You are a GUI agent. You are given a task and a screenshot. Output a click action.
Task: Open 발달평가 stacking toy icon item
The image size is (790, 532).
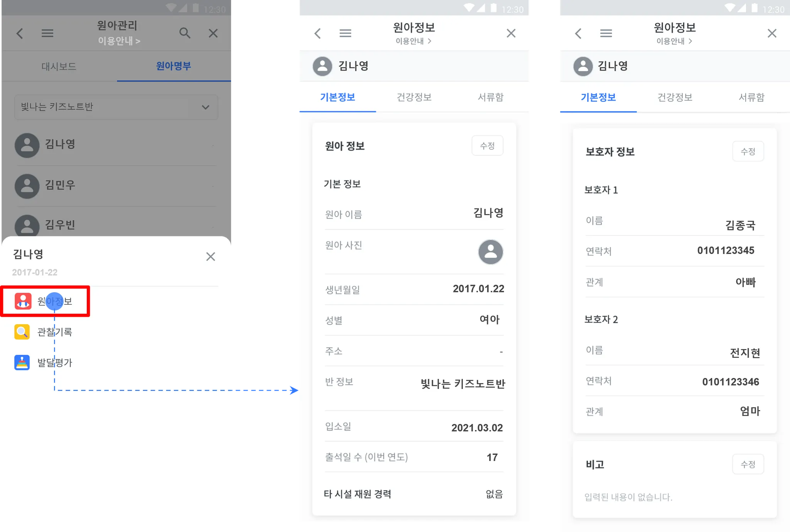pyautogui.click(x=22, y=363)
